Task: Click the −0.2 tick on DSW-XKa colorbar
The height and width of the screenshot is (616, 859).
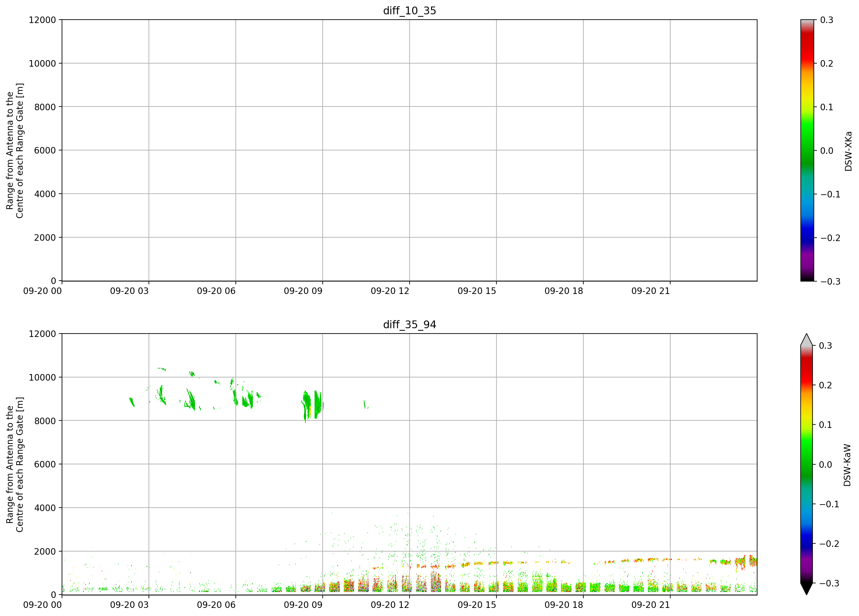Action: [x=830, y=238]
